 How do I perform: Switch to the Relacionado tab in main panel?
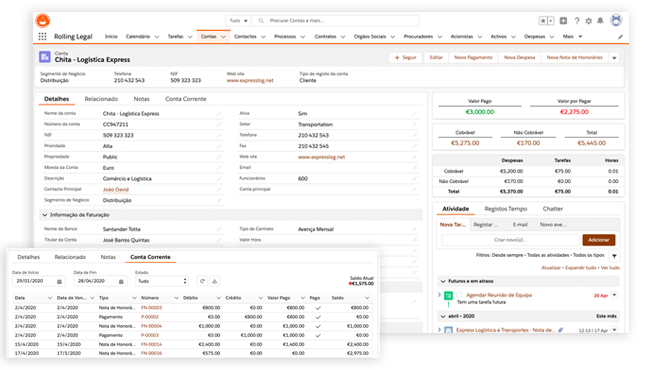click(x=101, y=99)
